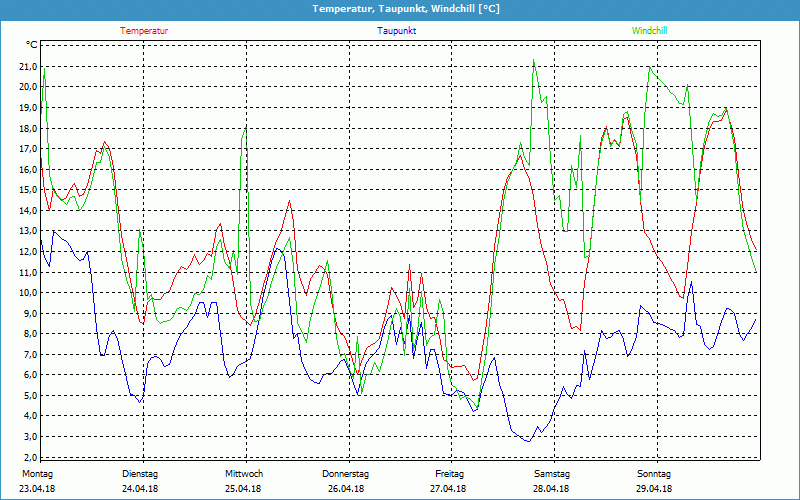Click the 4,0 y-axis value

[x=31, y=416]
